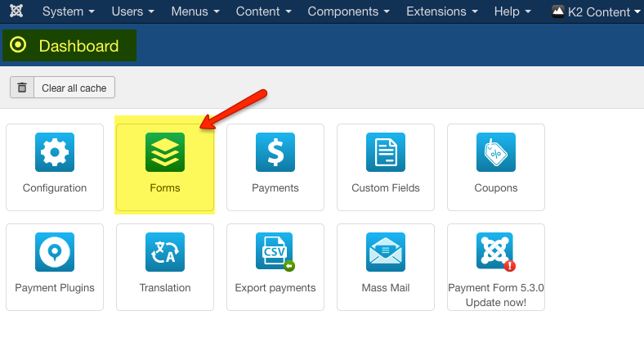Expand the Components menu

point(349,11)
